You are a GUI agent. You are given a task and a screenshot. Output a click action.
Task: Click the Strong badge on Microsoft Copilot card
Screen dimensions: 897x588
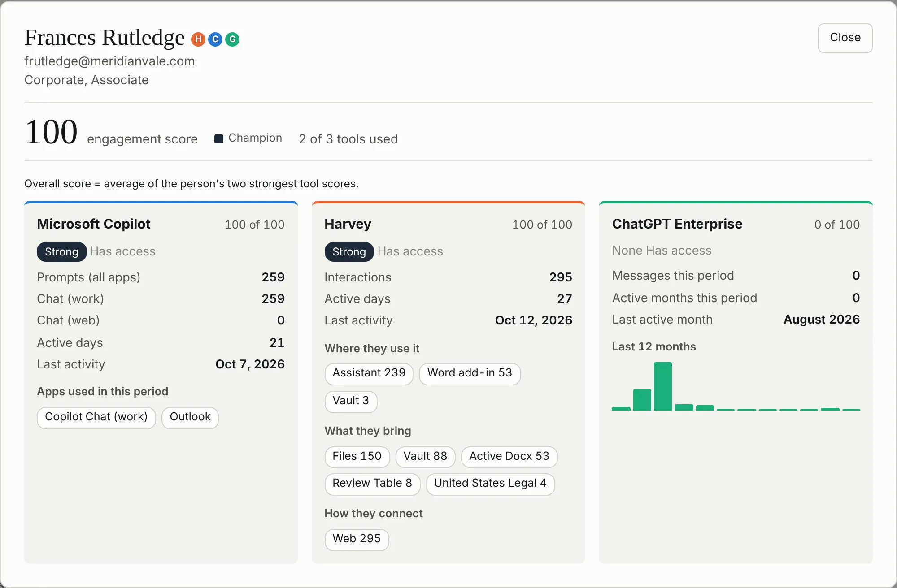pyautogui.click(x=61, y=252)
